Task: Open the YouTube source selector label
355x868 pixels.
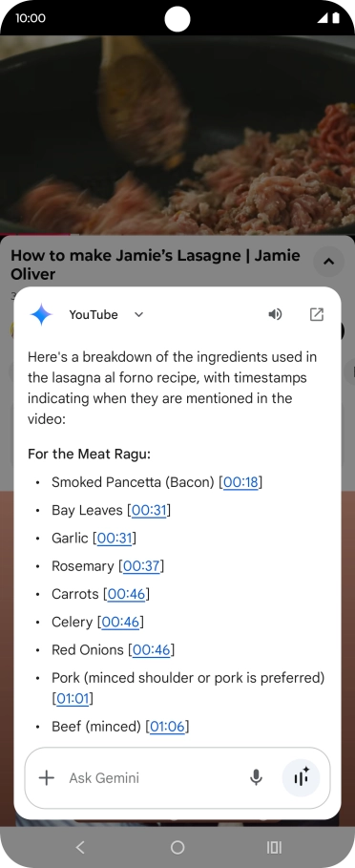Action: tap(94, 314)
